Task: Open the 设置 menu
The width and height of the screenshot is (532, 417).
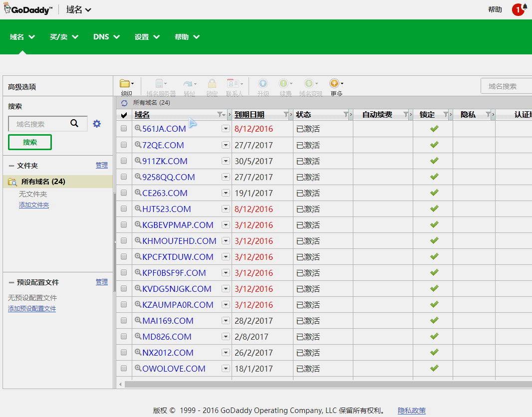Action: [147, 37]
